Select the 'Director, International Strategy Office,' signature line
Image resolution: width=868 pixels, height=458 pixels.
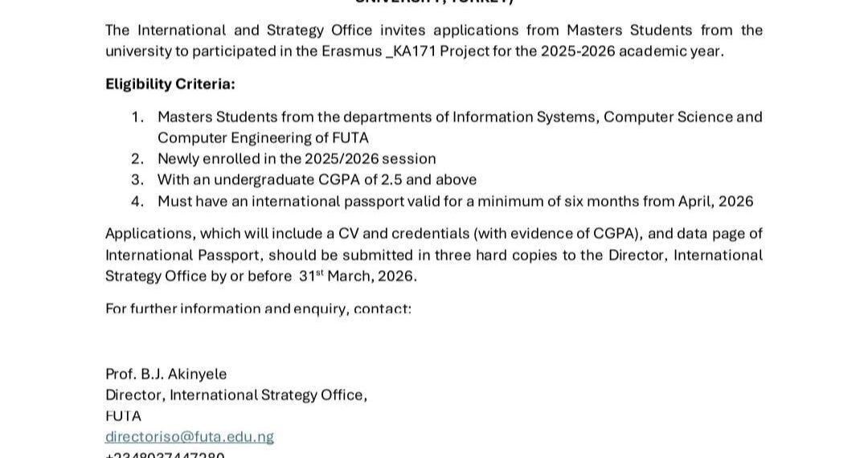236,395
